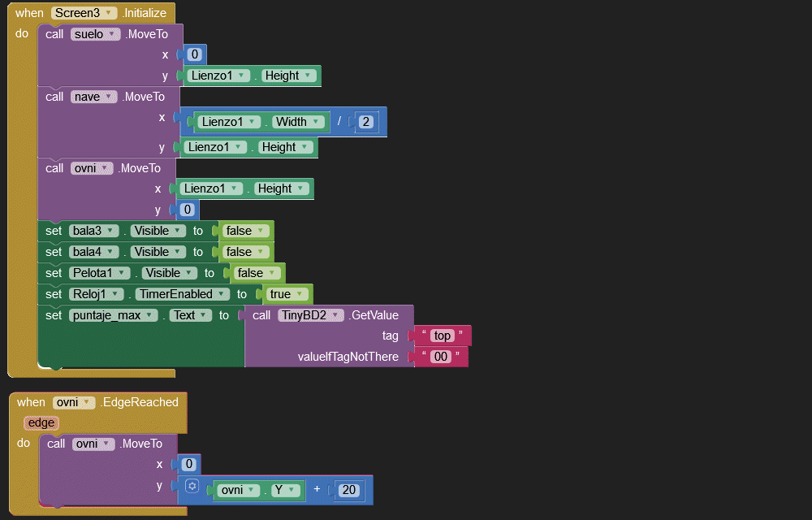This screenshot has height=520, width=812.
Task: Open the bala4 component dropdown
Action: tap(94, 252)
